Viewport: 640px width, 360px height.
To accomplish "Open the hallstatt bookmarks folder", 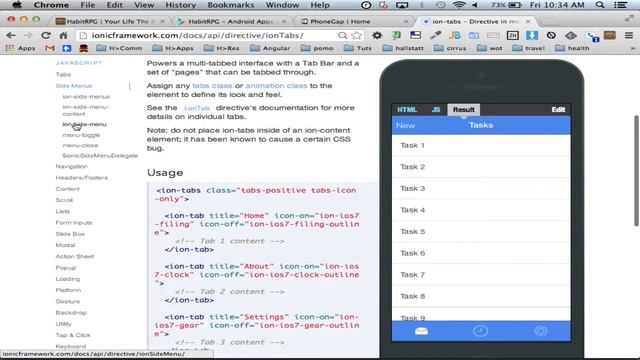I will (x=403, y=48).
